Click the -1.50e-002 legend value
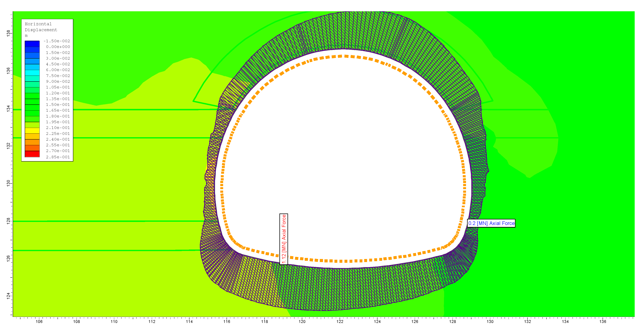The width and height of the screenshot is (644, 331). pyautogui.click(x=57, y=41)
